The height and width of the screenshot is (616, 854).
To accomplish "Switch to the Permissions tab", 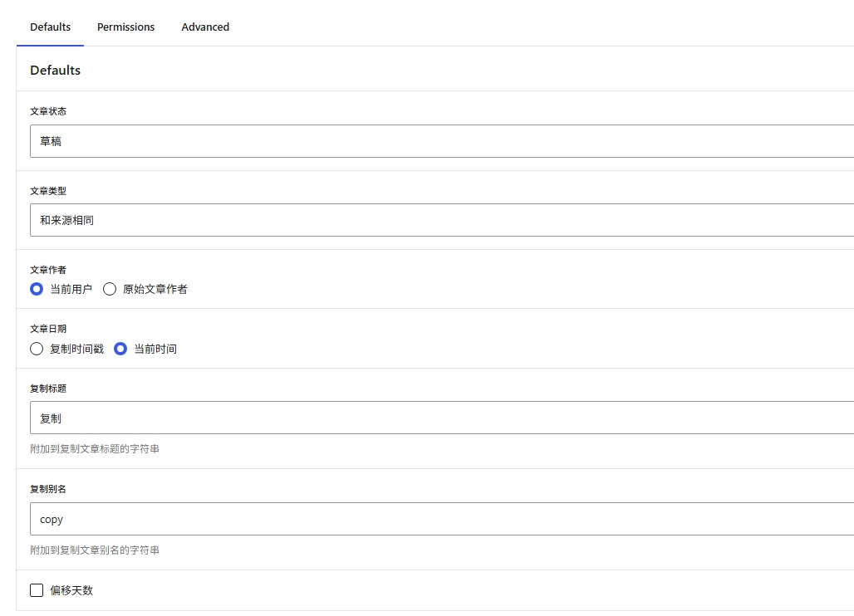I will click(125, 27).
